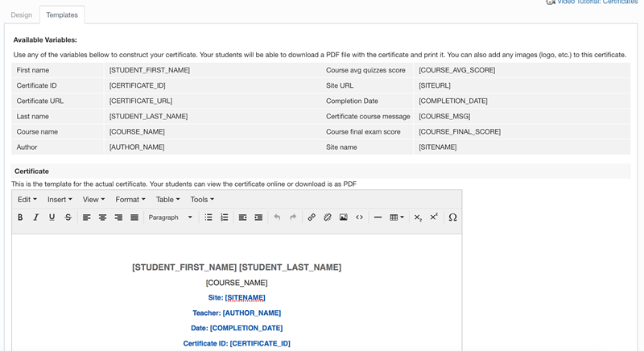Place cursor in student name heading line
Viewport: 644px width, 352px height.
(237, 267)
